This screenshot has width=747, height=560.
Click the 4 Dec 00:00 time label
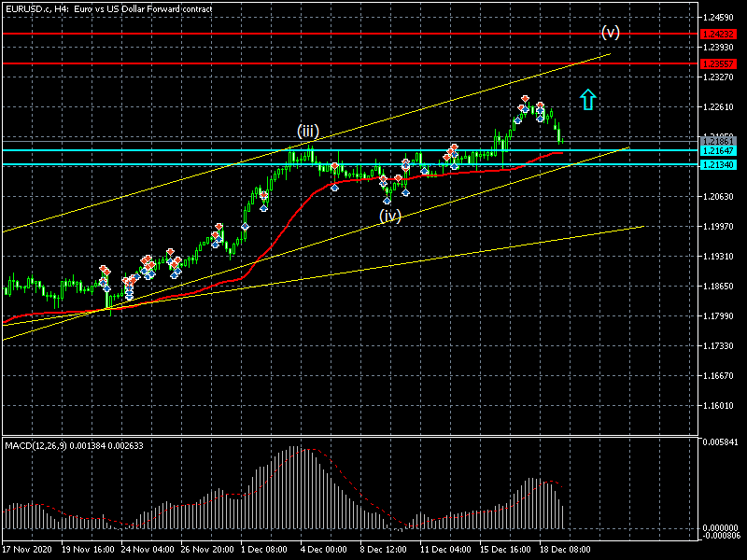325,551
